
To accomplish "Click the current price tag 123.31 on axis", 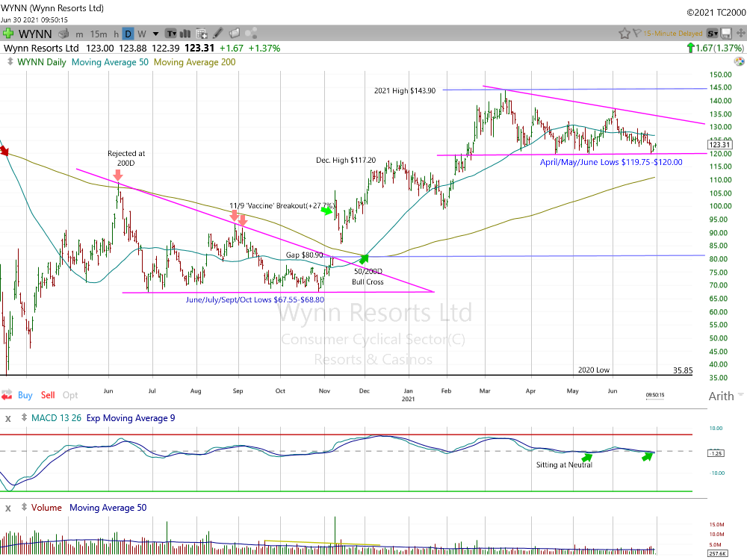I will tap(719, 144).
